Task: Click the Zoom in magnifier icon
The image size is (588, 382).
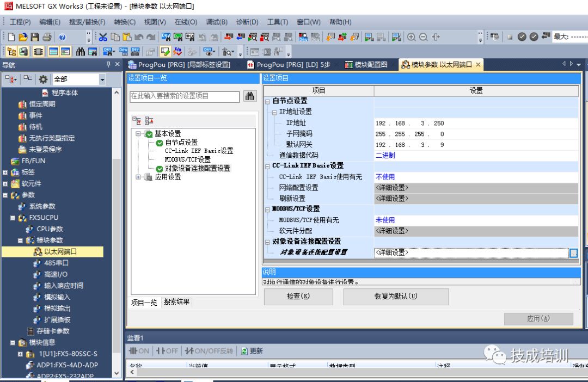Action: point(412,37)
